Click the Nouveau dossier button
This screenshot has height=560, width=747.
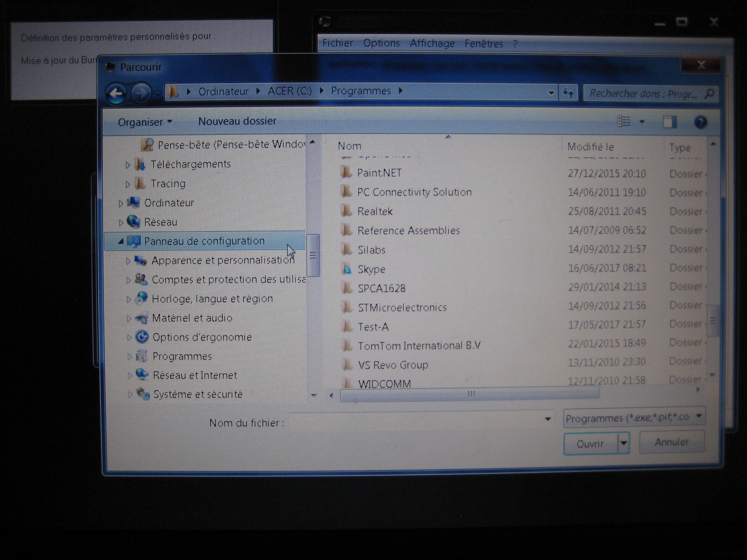click(237, 121)
